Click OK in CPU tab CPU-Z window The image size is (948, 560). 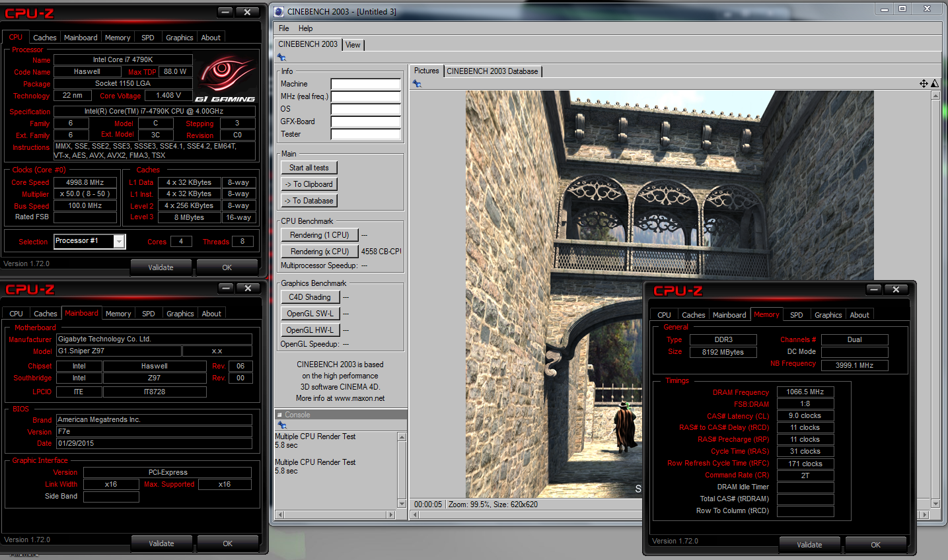227,267
